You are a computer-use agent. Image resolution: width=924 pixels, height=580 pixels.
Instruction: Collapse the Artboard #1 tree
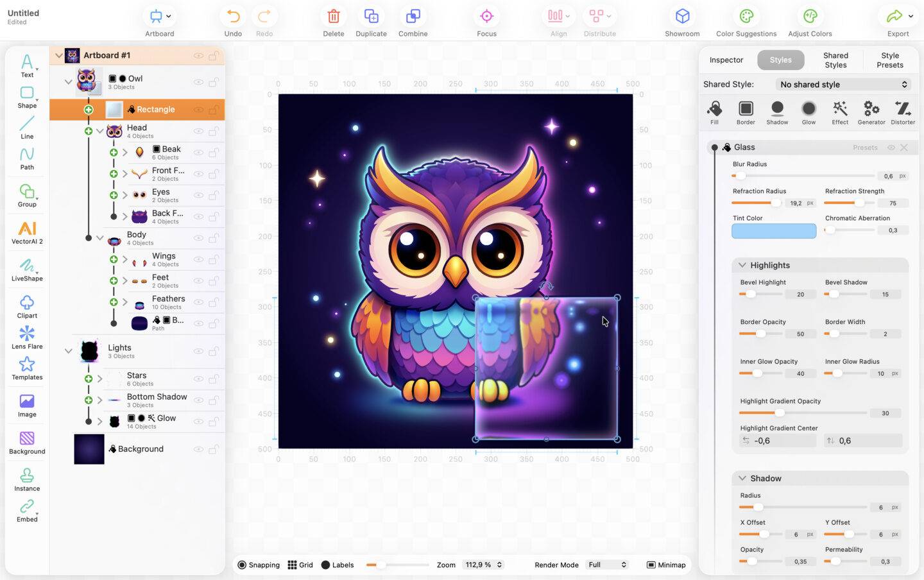coord(59,55)
